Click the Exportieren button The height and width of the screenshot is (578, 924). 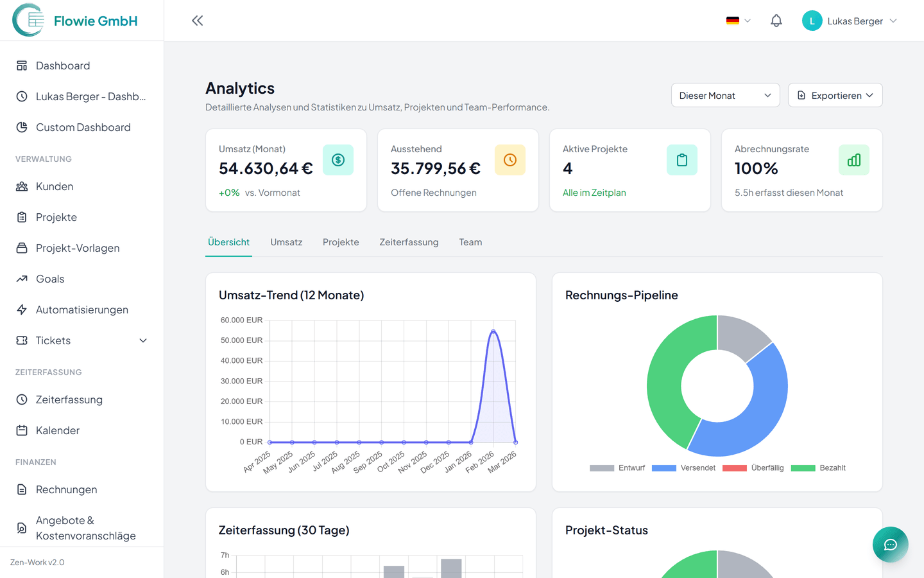835,95
